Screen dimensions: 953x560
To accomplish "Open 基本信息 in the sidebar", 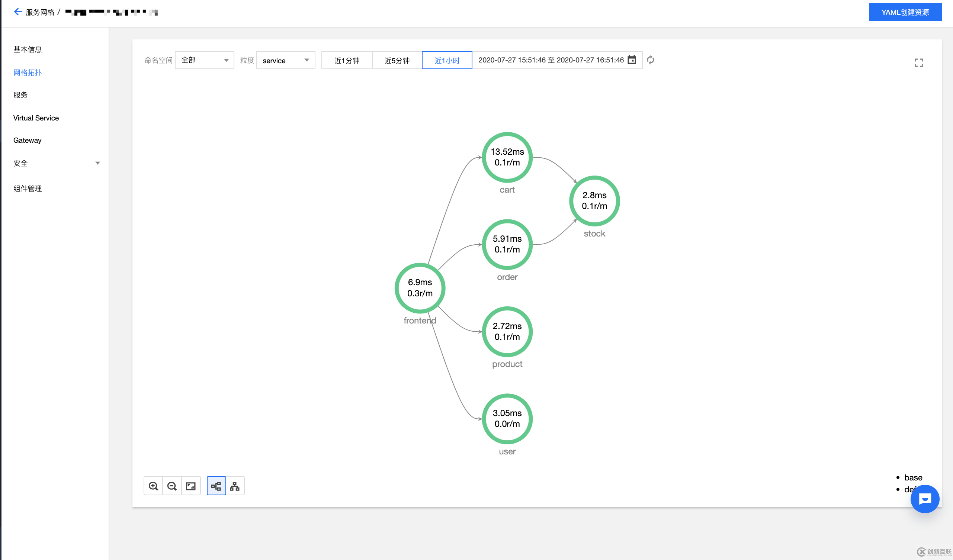I will pyautogui.click(x=28, y=49).
